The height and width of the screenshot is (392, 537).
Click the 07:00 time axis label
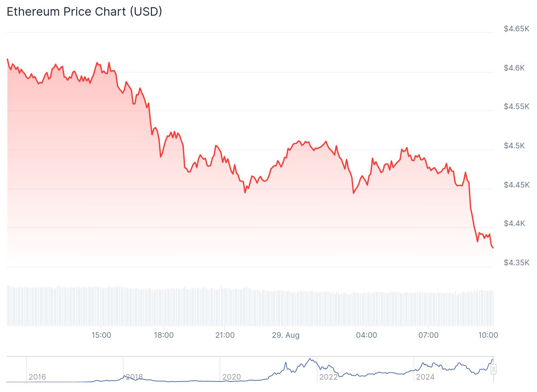(x=429, y=335)
